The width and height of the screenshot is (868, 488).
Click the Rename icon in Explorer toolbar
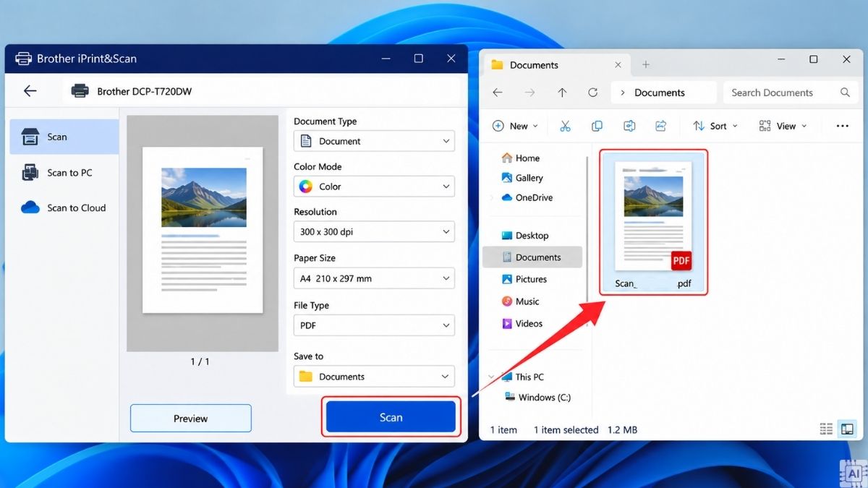629,126
